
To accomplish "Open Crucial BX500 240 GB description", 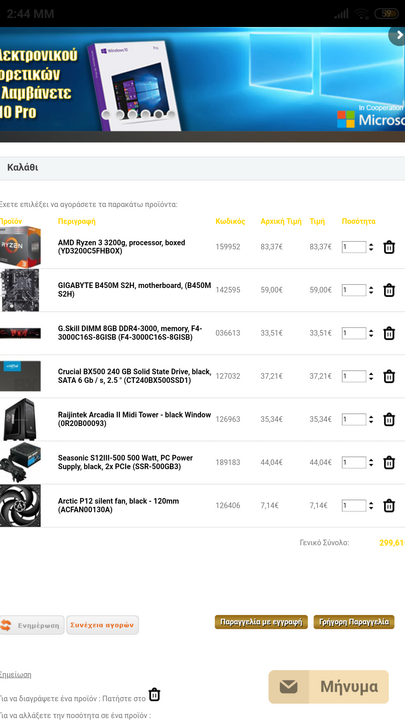I will (135, 377).
